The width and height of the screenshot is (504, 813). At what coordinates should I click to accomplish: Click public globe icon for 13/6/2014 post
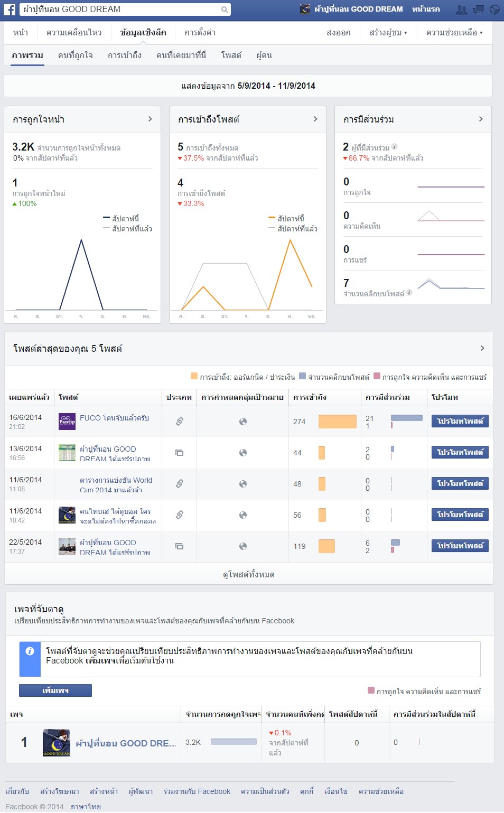click(243, 453)
